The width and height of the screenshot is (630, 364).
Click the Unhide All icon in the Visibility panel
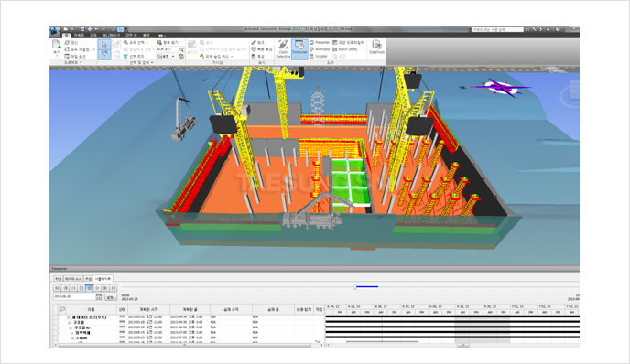click(x=201, y=57)
